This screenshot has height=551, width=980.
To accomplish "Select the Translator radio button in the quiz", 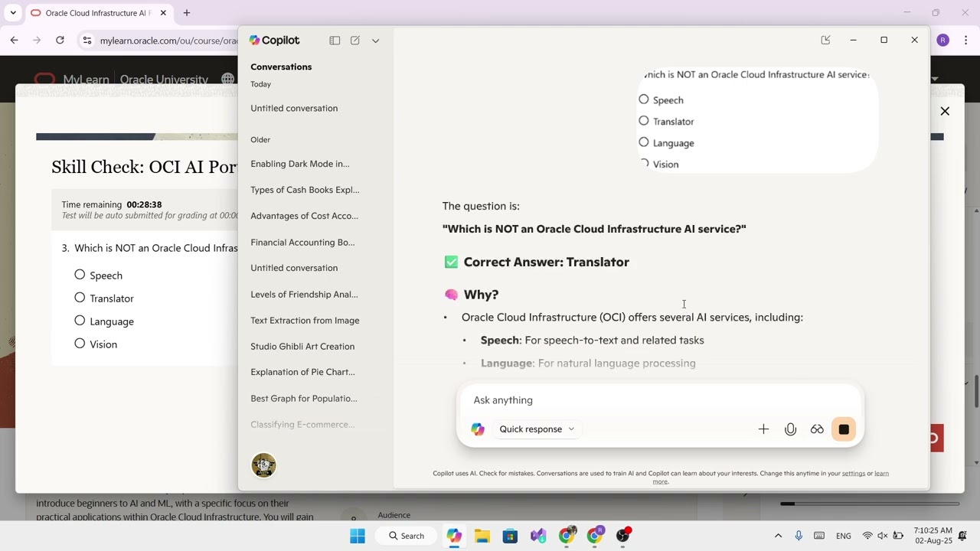I will point(80,298).
